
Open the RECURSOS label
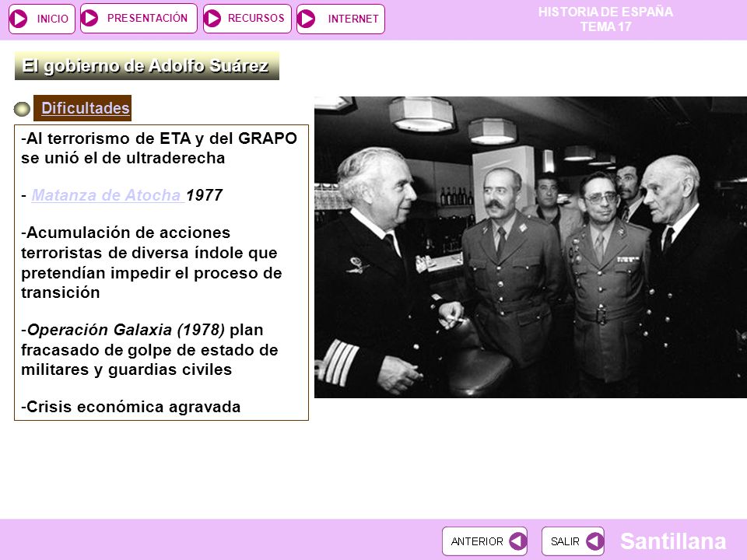tap(256, 18)
